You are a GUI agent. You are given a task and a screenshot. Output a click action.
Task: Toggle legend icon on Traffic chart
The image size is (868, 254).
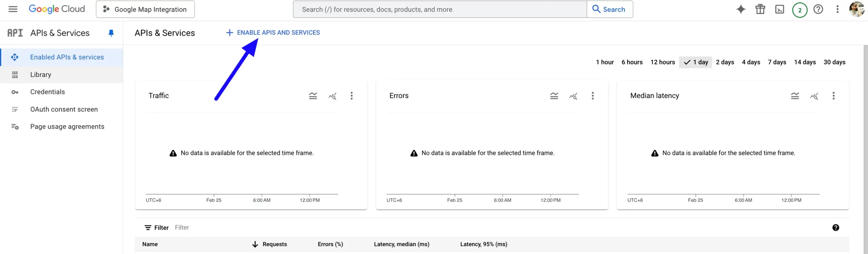[x=313, y=96]
